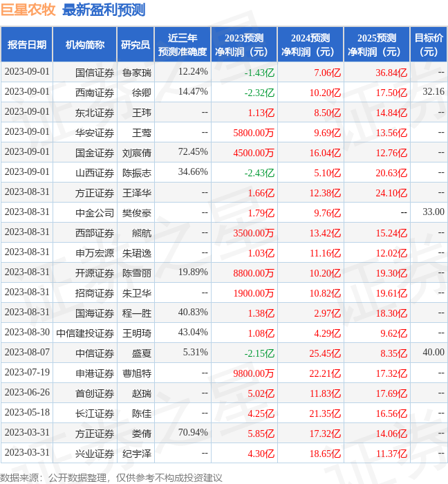Select the 机构简称 column header
Screen dimensions: 448x484
click(x=85, y=45)
